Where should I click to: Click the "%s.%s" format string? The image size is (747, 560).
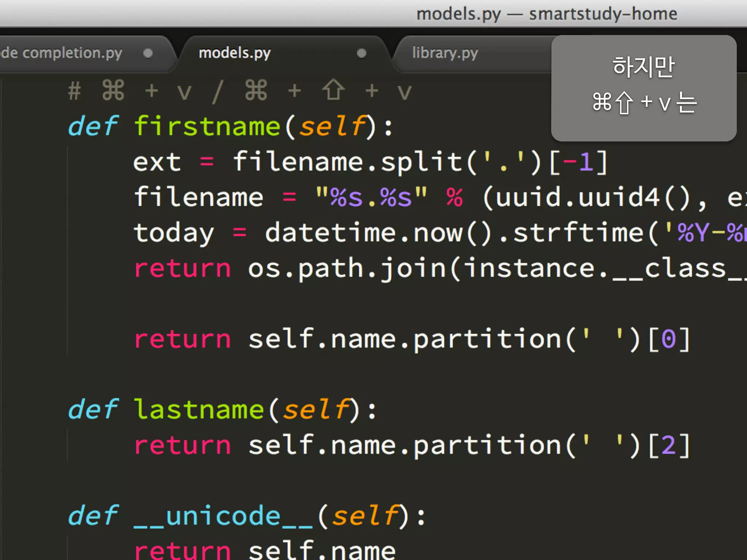(x=371, y=197)
